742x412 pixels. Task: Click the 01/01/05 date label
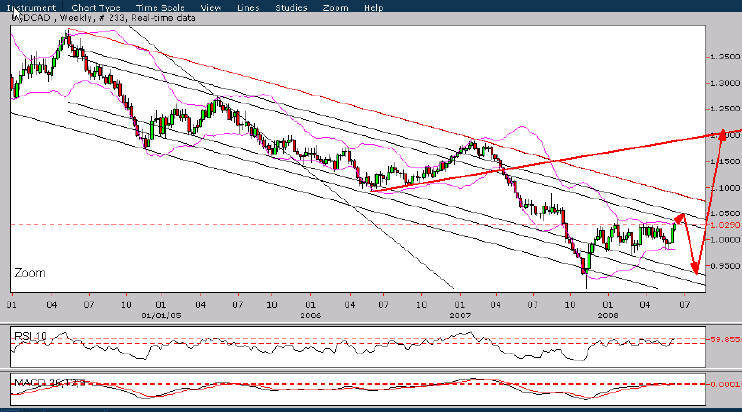[x=161, y=315]
